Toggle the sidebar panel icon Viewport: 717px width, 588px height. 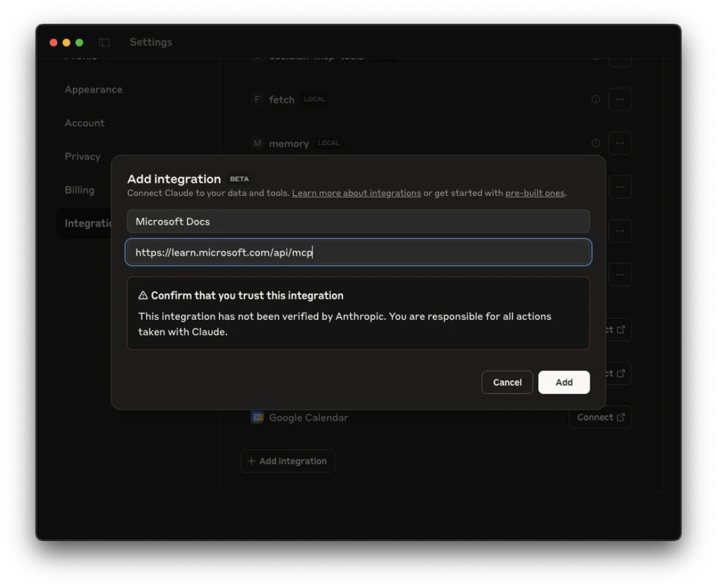coord(104,43)
